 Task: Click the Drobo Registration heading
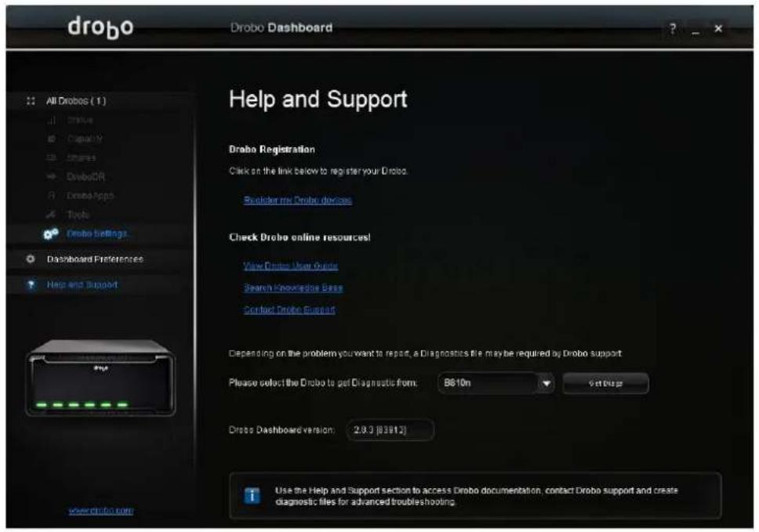coord(272,150)
